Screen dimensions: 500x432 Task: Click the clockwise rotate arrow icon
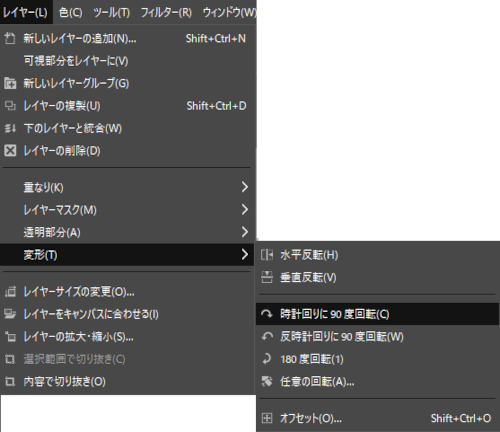[267, 314]
